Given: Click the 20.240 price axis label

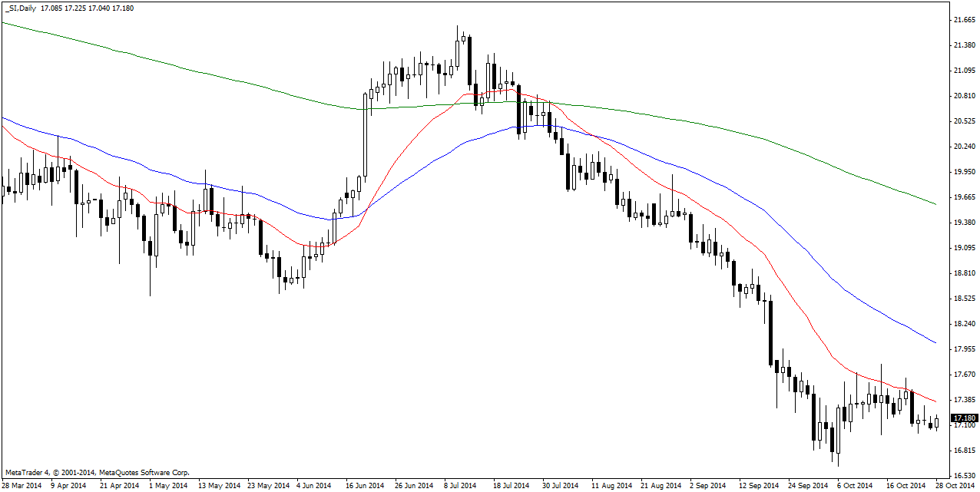Looking at the screenshot, I should point(963,147).
